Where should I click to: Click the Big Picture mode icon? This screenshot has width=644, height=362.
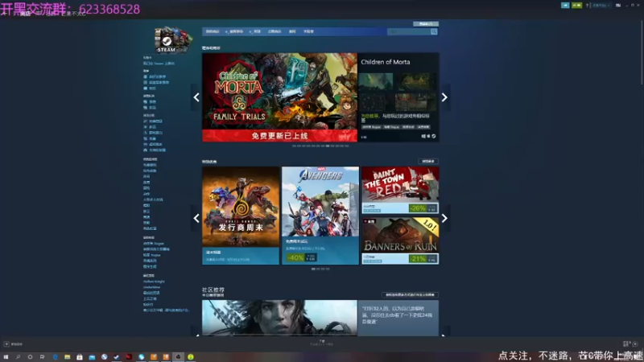point(617,6)
